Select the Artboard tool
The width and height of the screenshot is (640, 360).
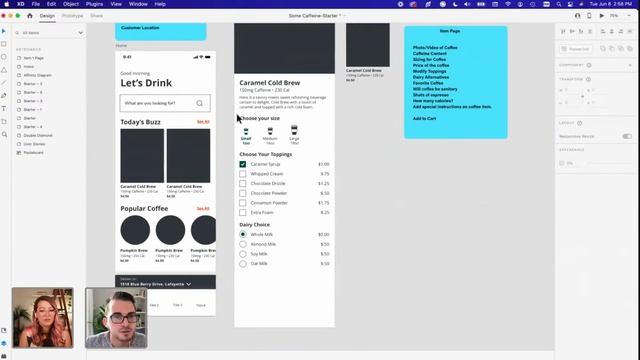pyautogui.click(x=4, y=122)
